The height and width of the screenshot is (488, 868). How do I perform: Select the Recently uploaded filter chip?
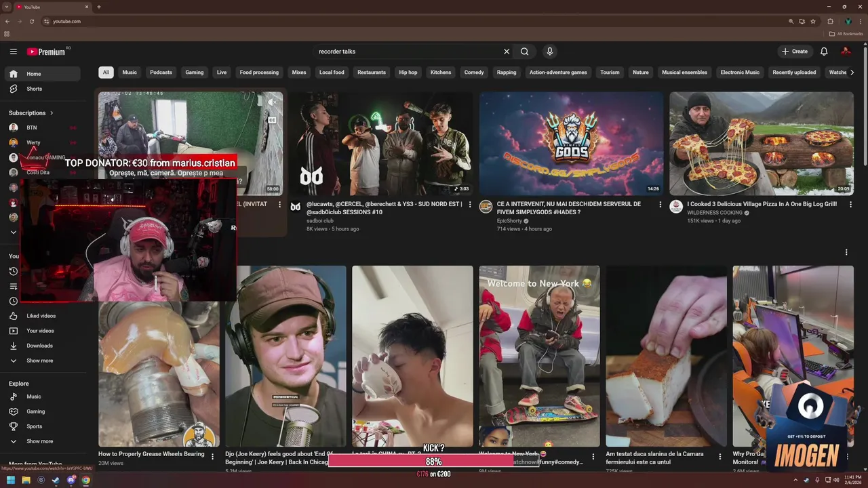(x=794, y=73)
